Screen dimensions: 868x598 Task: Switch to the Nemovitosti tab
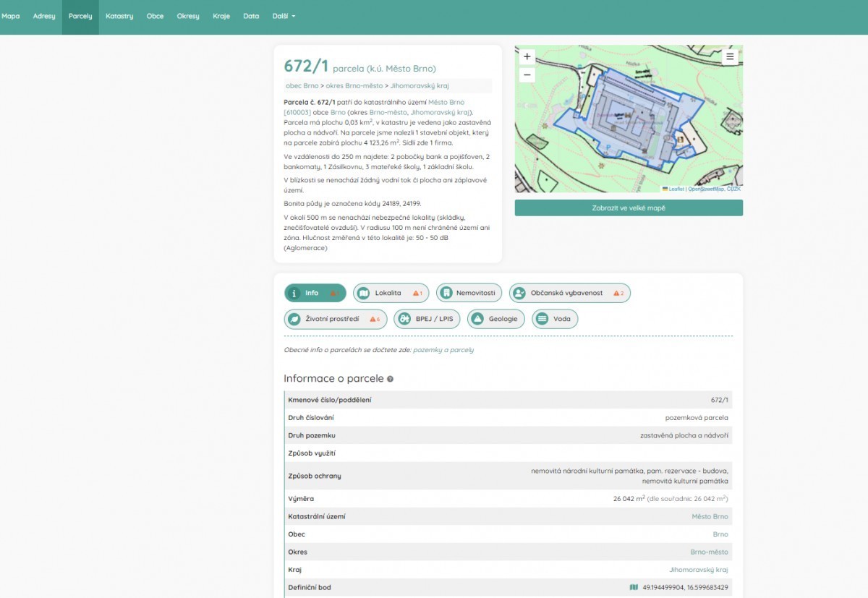[x=469, y=293]
